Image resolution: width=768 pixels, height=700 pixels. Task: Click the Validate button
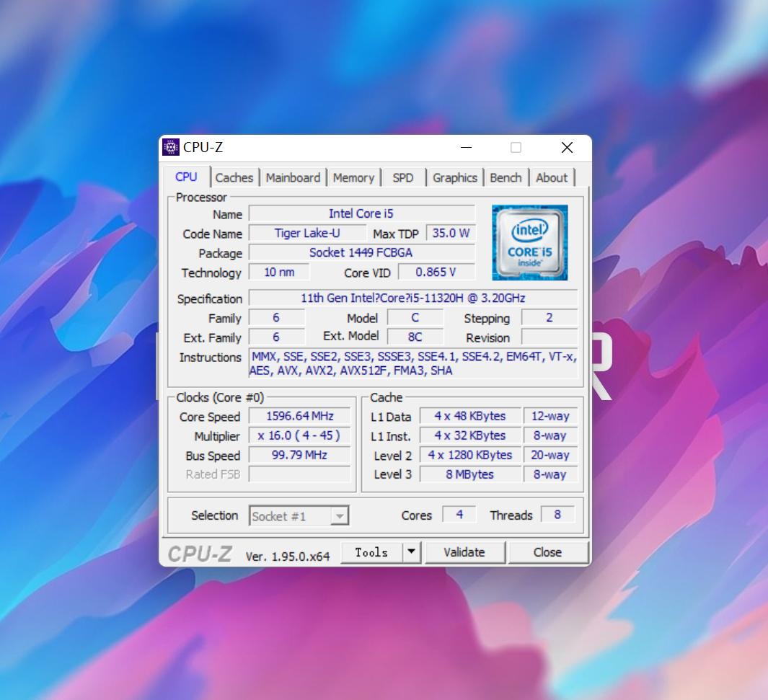point(464,552)
